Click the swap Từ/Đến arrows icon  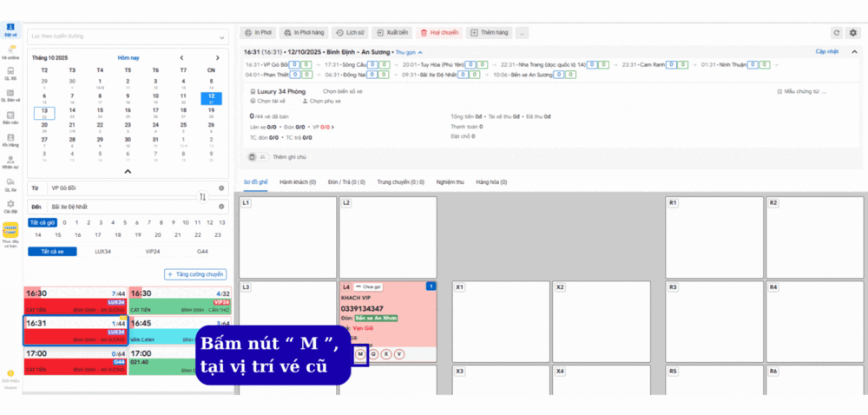[x=203, y=197]
